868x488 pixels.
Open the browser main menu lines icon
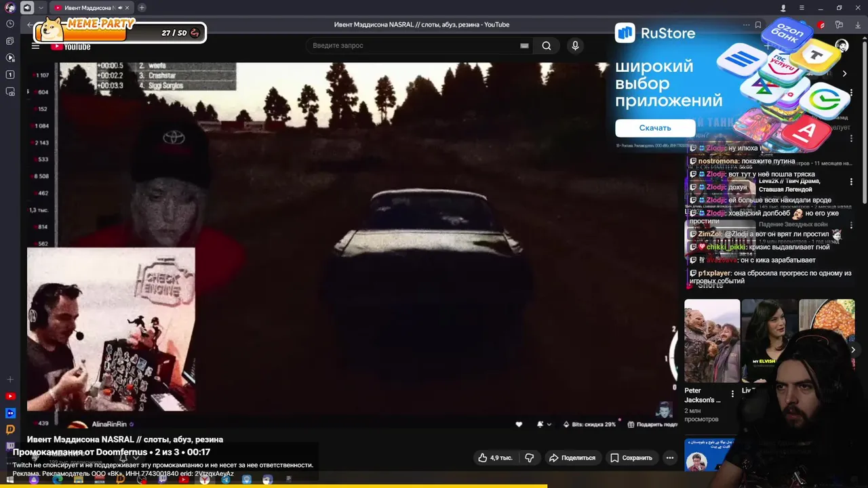coord(802,7)
